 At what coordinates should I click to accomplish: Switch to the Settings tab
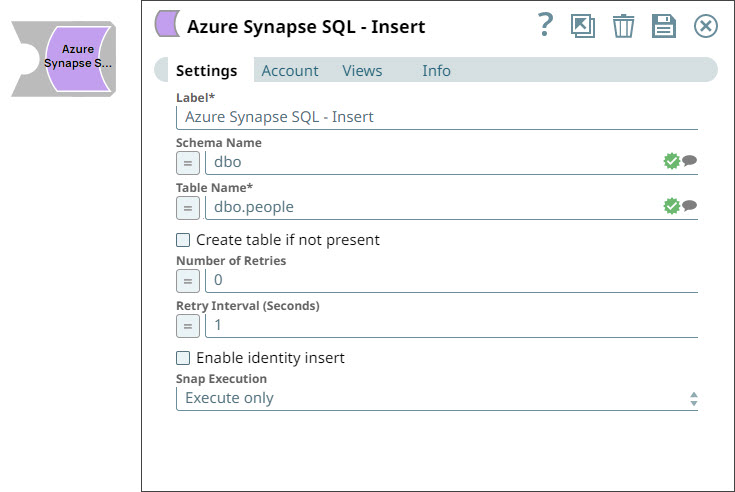point(206,70)
